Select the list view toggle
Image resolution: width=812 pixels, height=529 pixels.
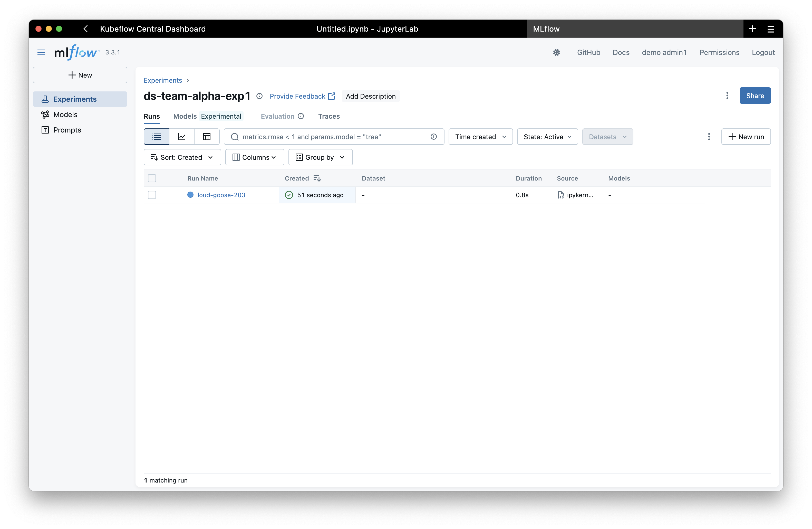coord(156,137)
